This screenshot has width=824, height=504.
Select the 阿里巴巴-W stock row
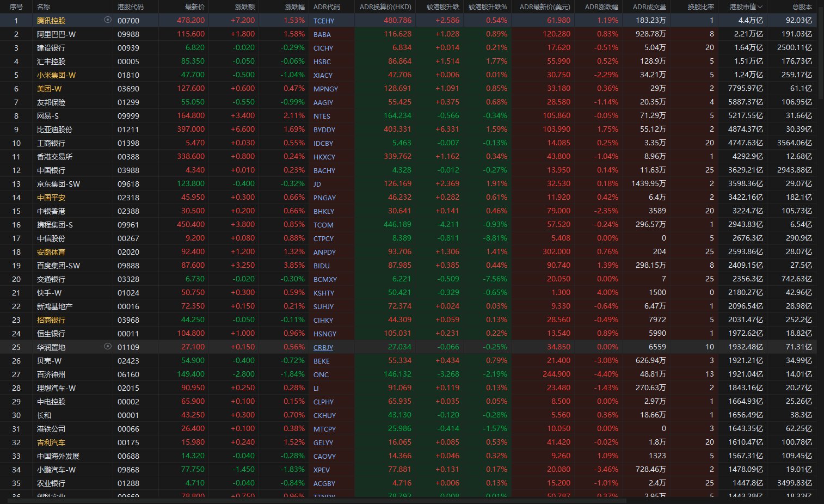408,34
